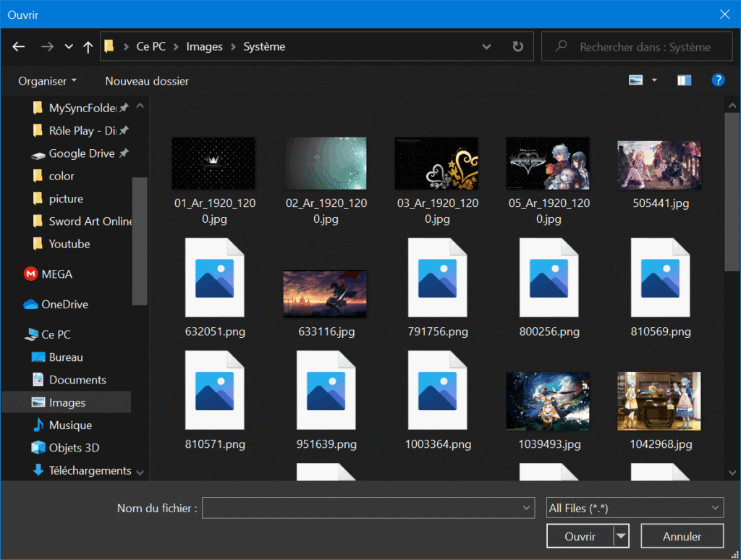
Task: Toggle the preview pane
Action: (684, 80)
